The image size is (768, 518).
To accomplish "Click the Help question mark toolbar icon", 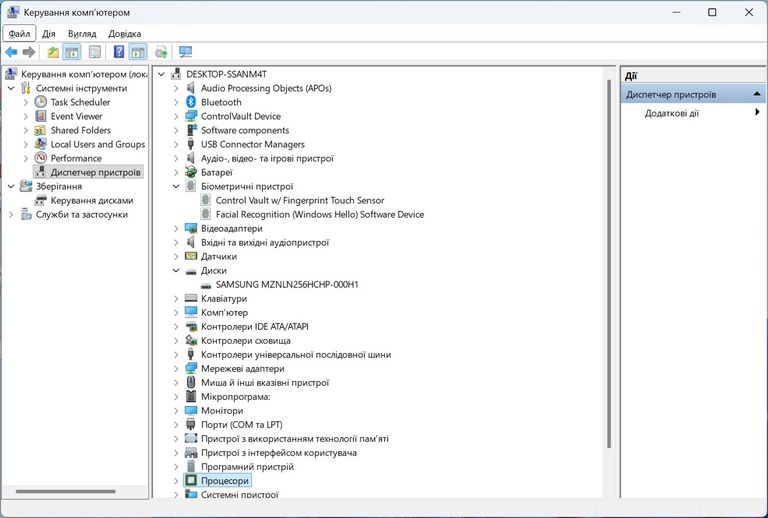I will 119,52.
